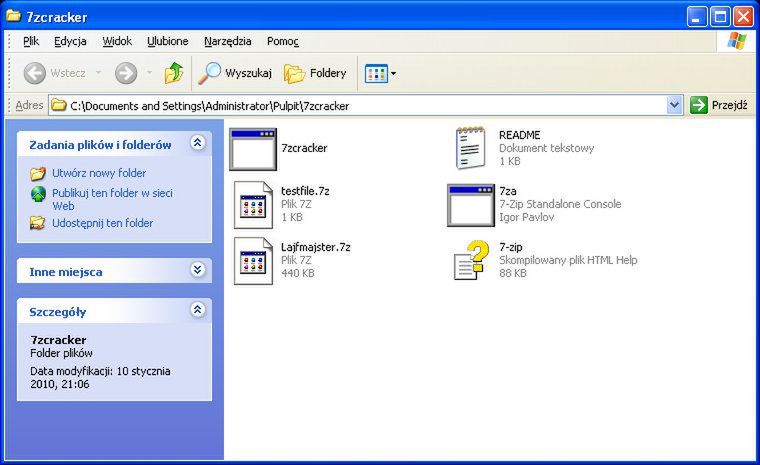This screenshot has width=760, height=465.
Task: Click the 7za file name label
Action: pos(508,191)
